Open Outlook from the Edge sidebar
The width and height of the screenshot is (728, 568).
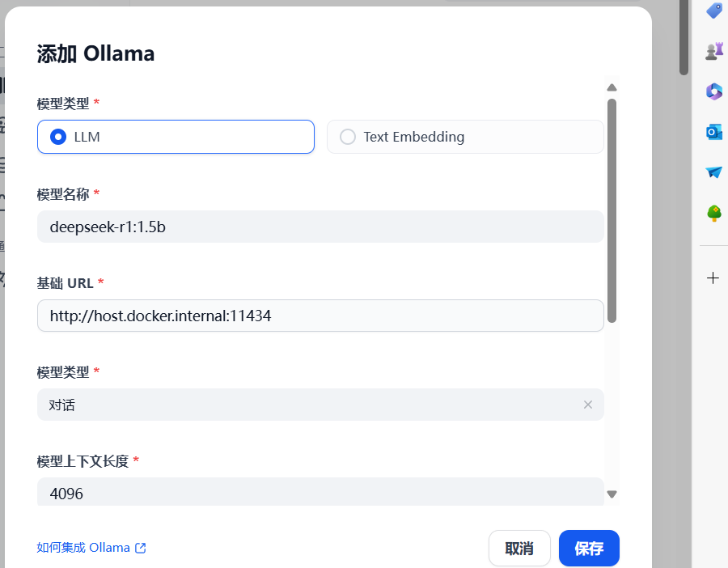tap(713, 131)
